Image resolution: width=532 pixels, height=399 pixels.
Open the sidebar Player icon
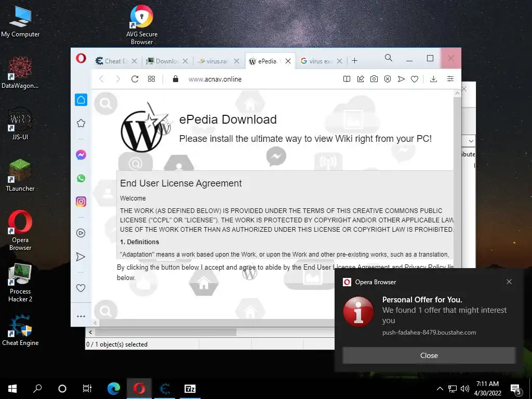[x=81, y=233]
